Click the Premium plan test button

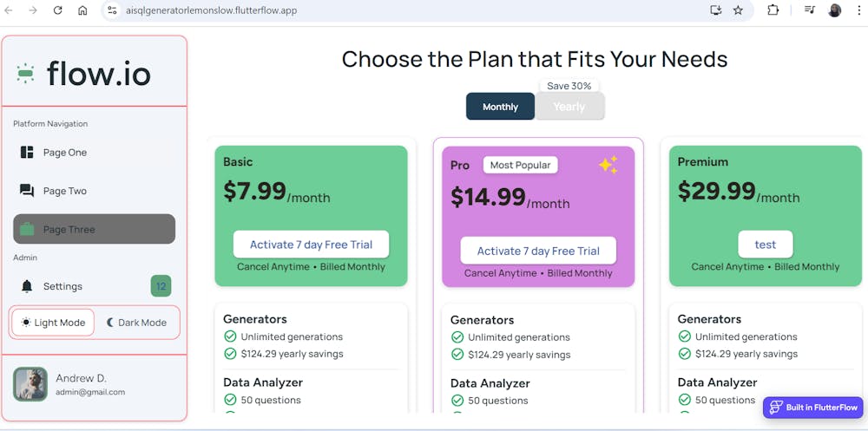(x=765, y=245)
